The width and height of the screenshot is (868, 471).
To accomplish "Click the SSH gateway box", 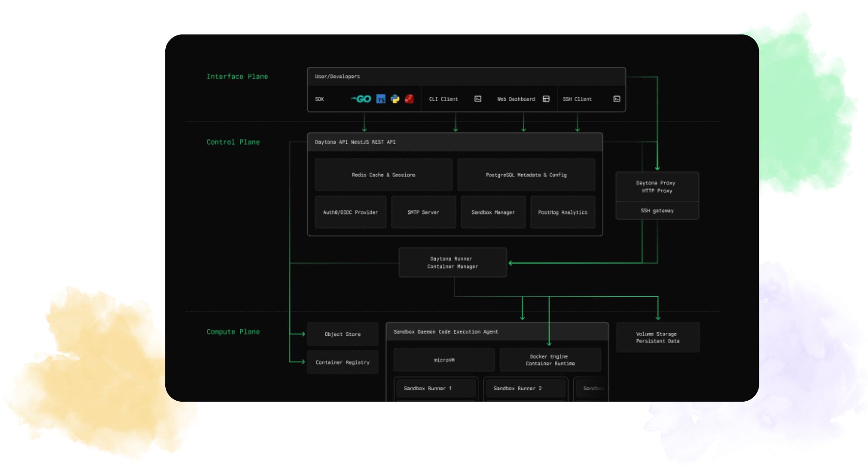I will (x=656, y=211).
